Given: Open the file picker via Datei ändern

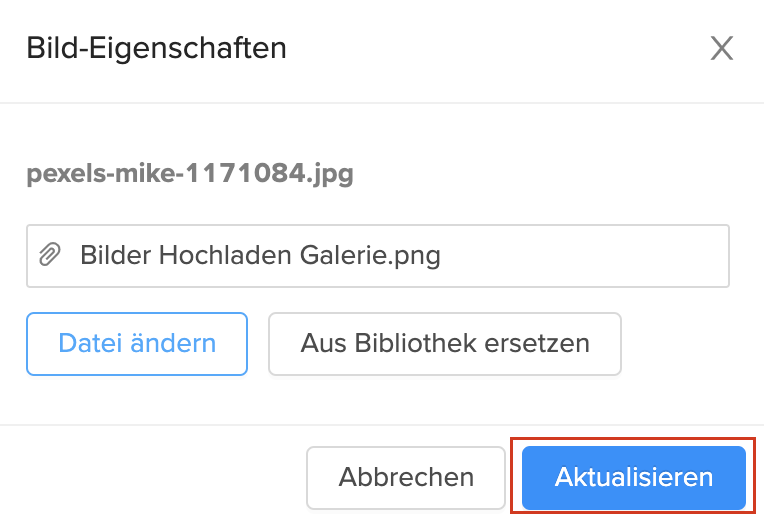Looking at the screenshot, I should pos(137,344).
